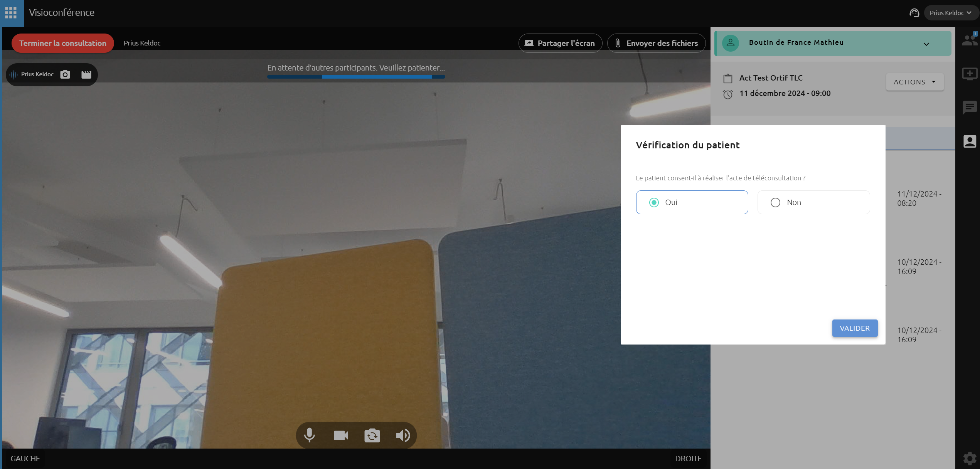Viewport: 980px width, 469px height.
Task: Select the Non consent option
Action: 813,202
